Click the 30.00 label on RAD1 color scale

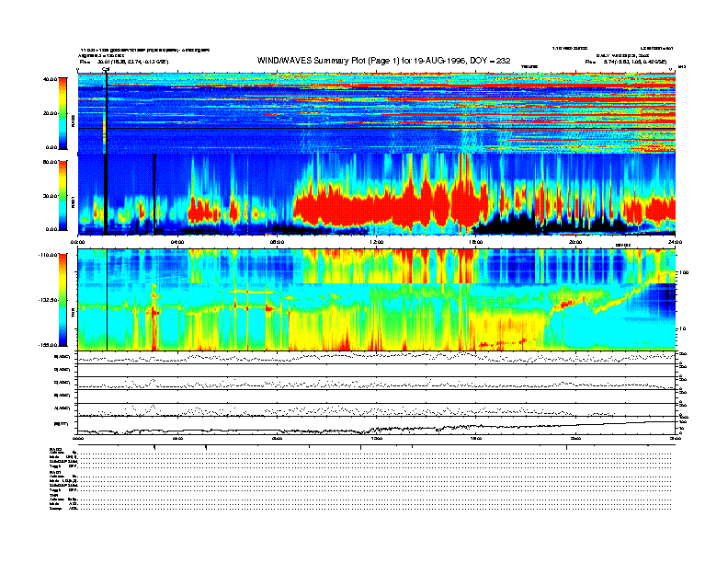50,196
